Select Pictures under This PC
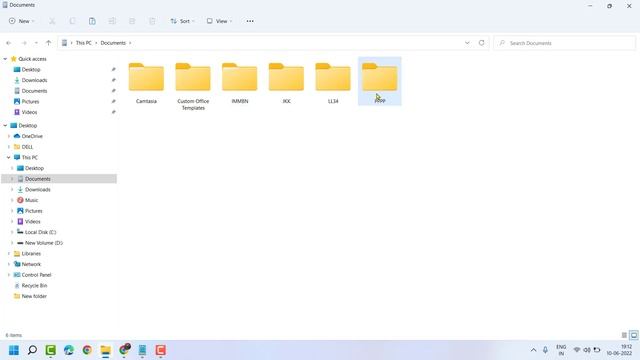 [33, 211]
